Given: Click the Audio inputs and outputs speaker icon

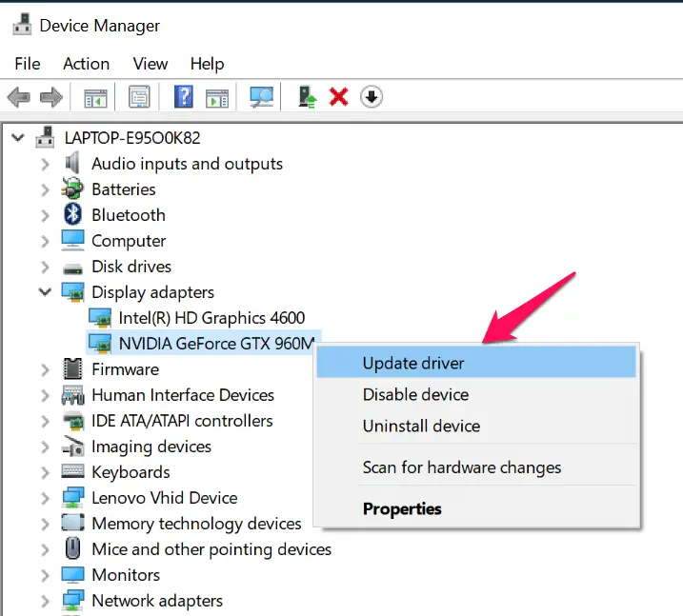Looking at the screenshot, I should pyautogui.click(x=72, y=163).
